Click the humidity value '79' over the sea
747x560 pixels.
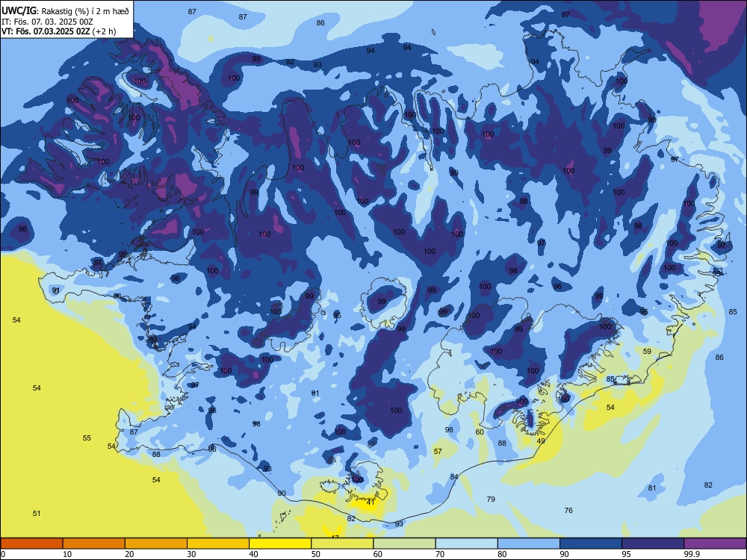click(x=491, y=499)
